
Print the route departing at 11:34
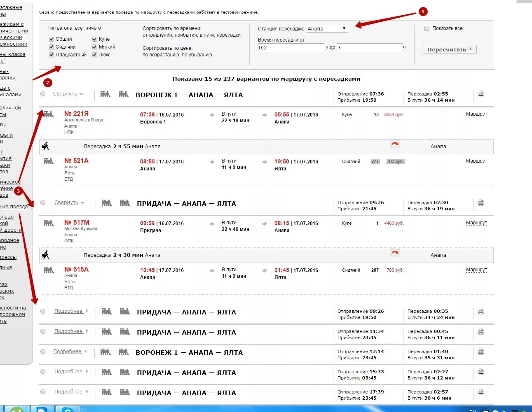point(480,332)
